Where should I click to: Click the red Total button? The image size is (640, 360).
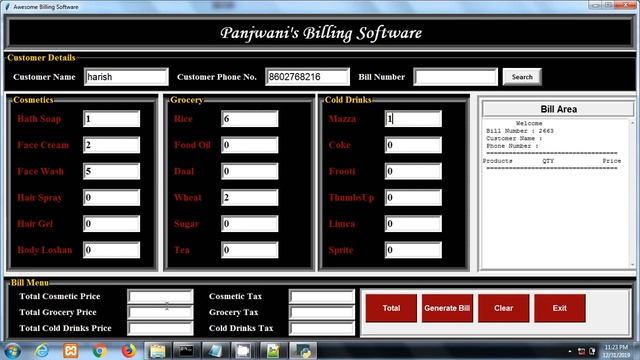tap(391, 308)
